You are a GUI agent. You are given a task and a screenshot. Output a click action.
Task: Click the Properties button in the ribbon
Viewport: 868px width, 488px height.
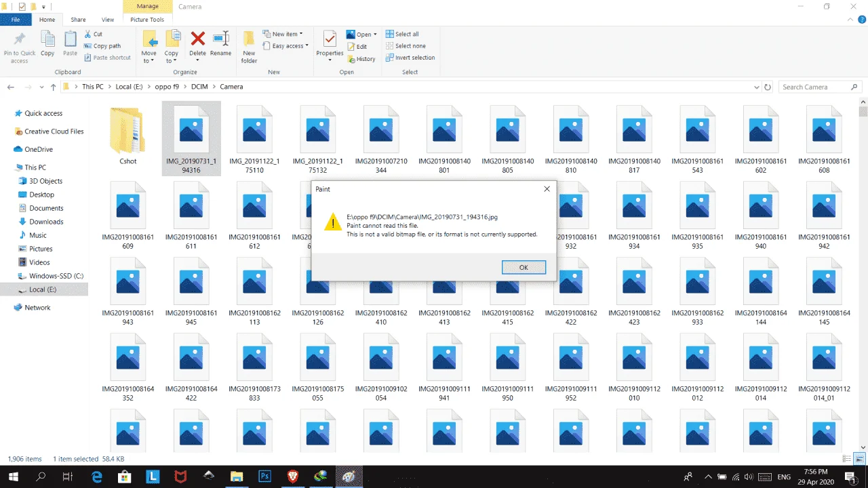[330, 47]
